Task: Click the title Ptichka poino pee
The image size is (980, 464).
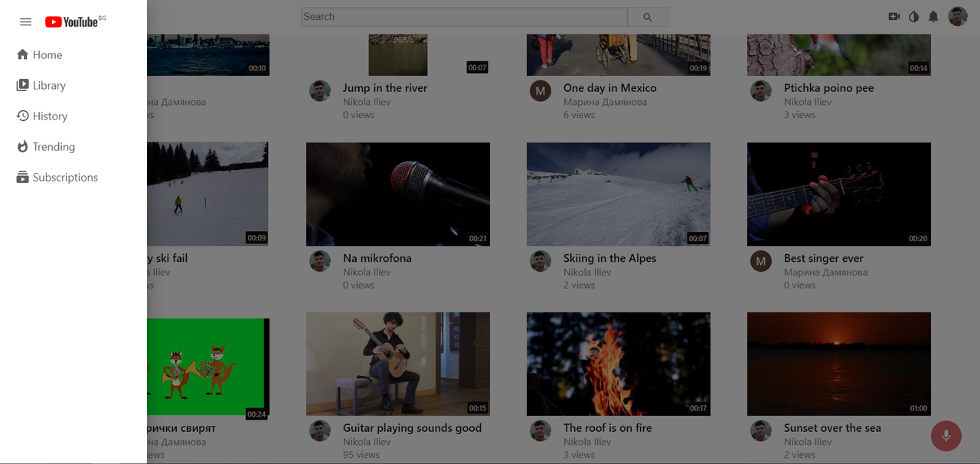Action: (x=829, y=88)
